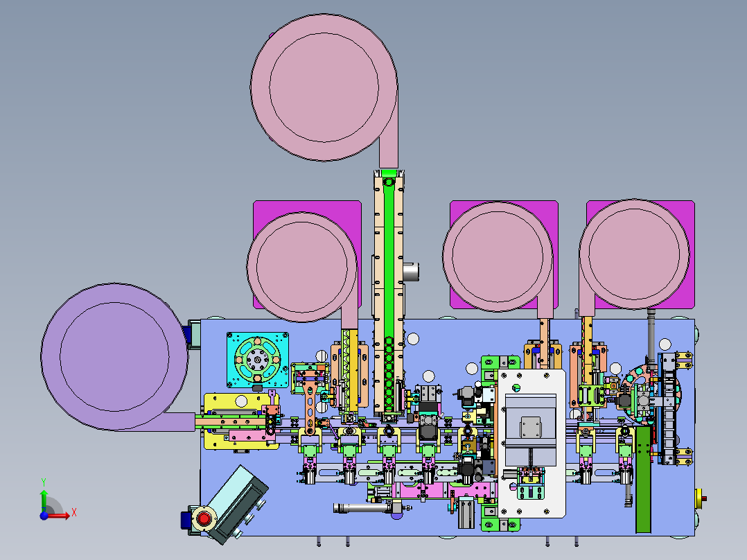Toggle the red emergency stop button
Image resolution: width=747 pixels, height=560 pixels.
203,518
